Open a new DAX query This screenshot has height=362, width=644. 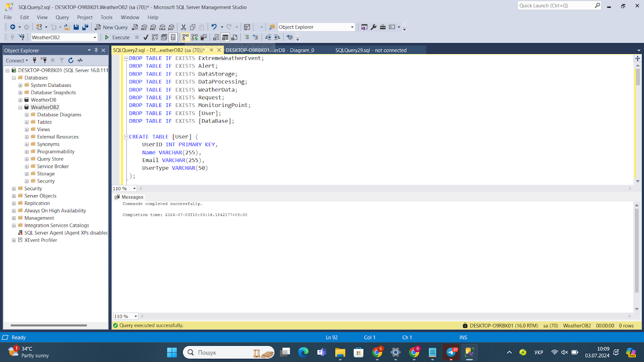click(171, 27)
